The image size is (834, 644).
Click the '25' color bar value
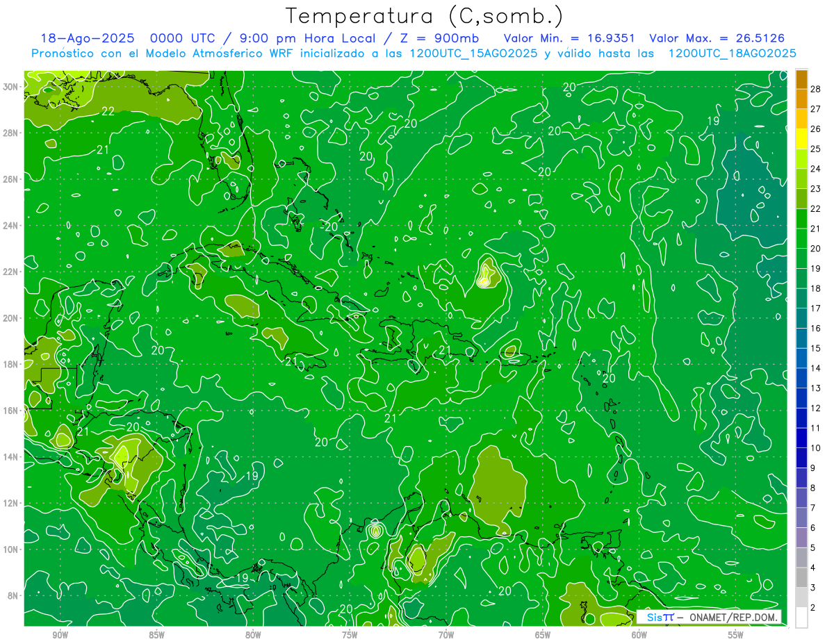(x=816, y=149)
